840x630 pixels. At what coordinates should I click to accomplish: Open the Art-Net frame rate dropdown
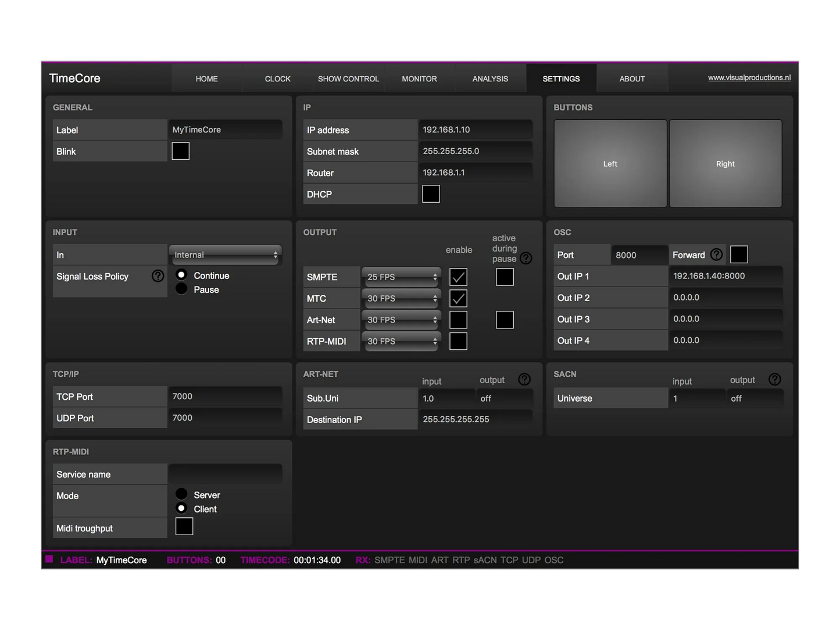[401, 320]
